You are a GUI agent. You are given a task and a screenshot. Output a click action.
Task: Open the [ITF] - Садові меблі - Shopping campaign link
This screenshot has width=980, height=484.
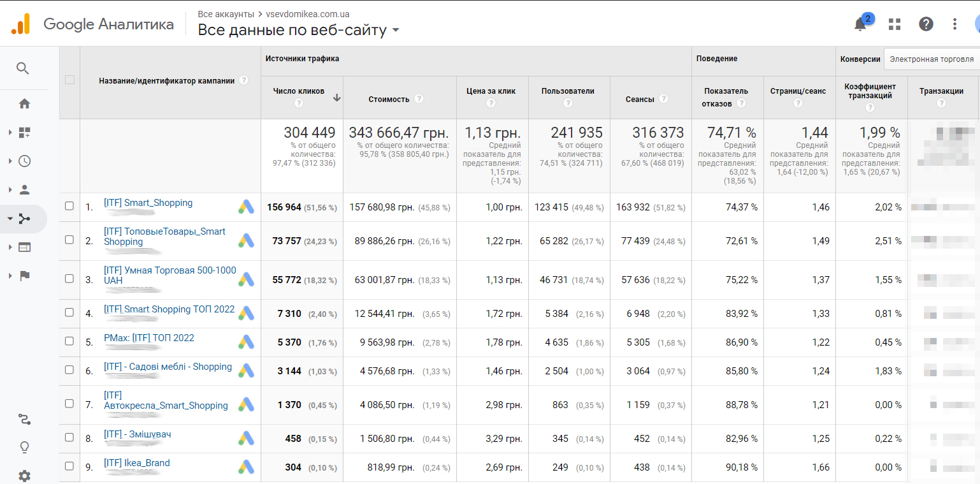tap(168, 367)
